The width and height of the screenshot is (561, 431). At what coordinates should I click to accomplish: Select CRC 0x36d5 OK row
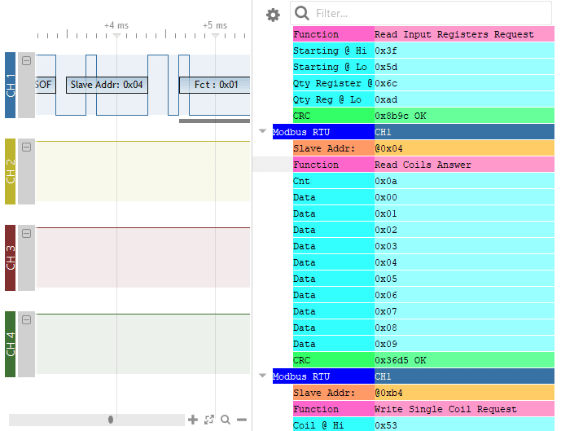pyautogui.click(x=424, y=360)
